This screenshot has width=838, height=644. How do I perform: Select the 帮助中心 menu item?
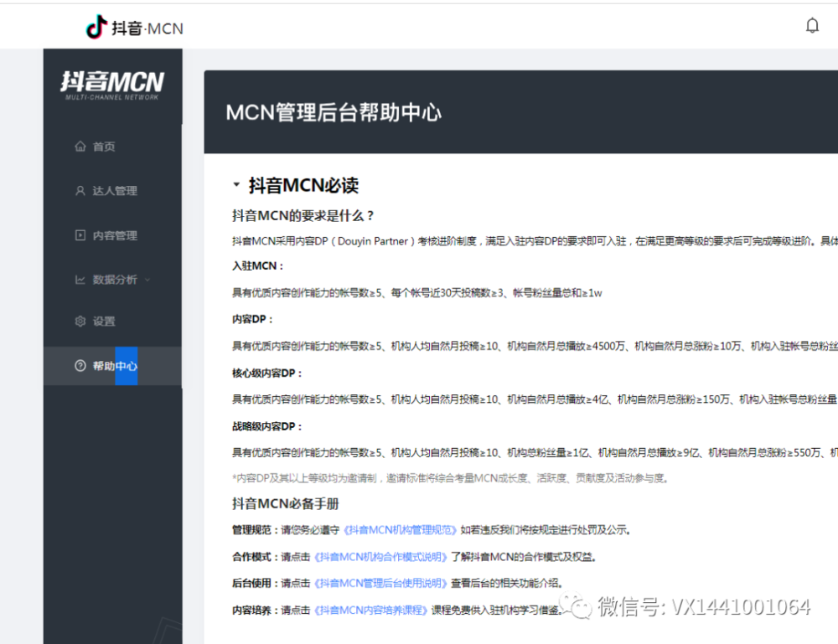pos(113,366)
